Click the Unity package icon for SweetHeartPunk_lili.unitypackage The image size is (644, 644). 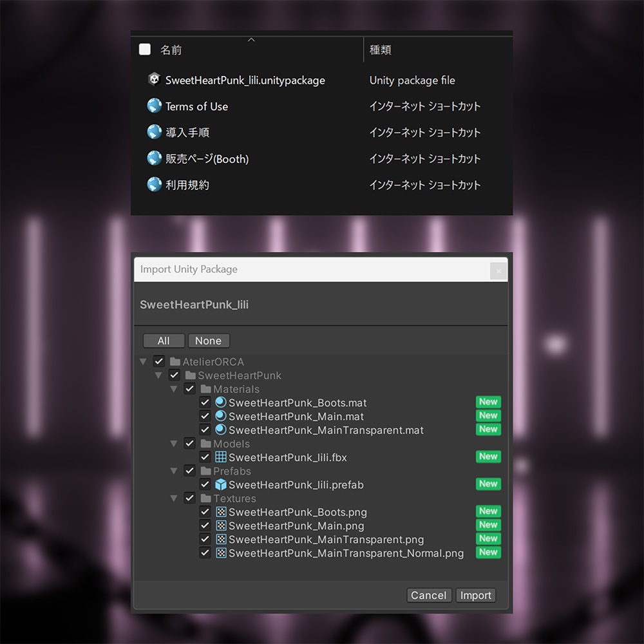[x=154, y=79]
